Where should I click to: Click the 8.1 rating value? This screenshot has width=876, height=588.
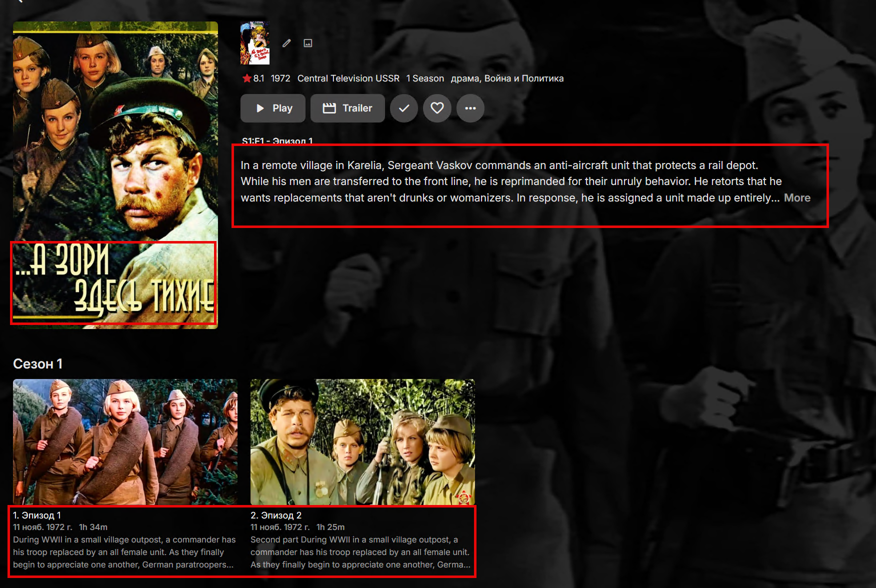tap(258, 78)
